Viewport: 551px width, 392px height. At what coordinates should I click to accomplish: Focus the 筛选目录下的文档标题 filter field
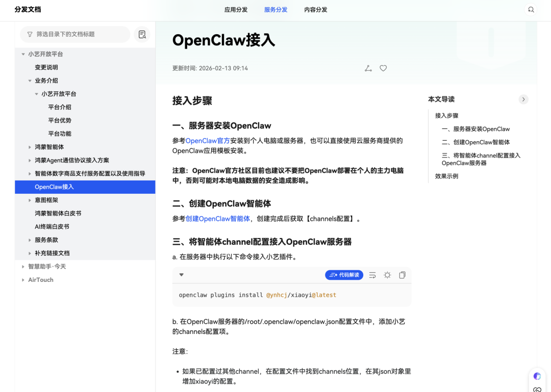(x=75, y=35)
